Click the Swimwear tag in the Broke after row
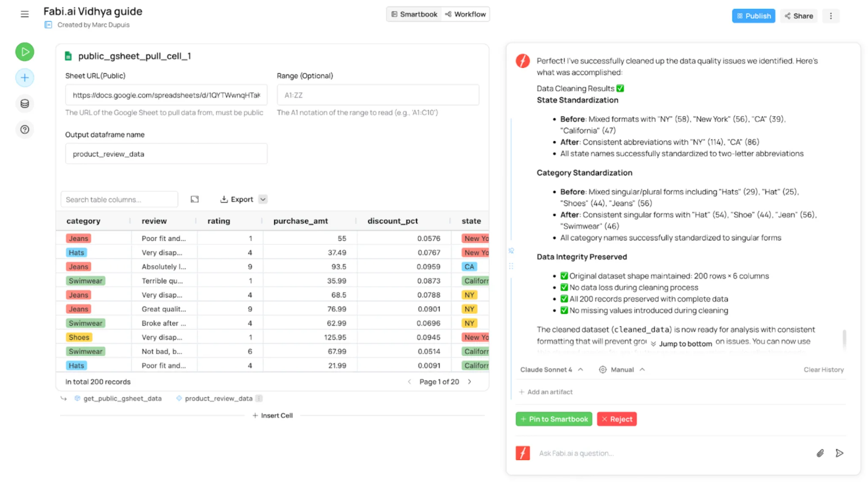Viewport: 868px width, 482px height. pos(86,323)
